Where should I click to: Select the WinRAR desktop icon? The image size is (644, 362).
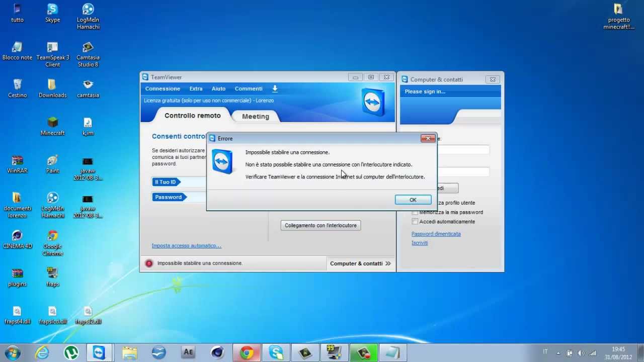tap(17, 164)
